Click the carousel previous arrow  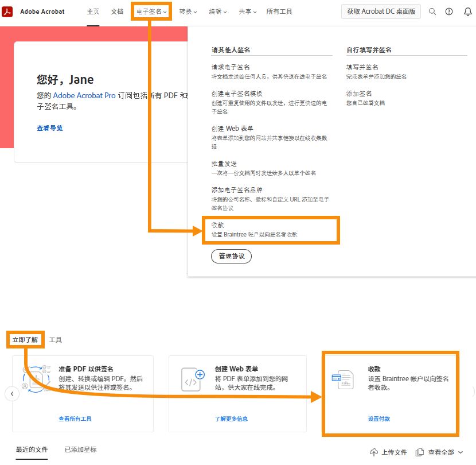click(x=12, y=394)
